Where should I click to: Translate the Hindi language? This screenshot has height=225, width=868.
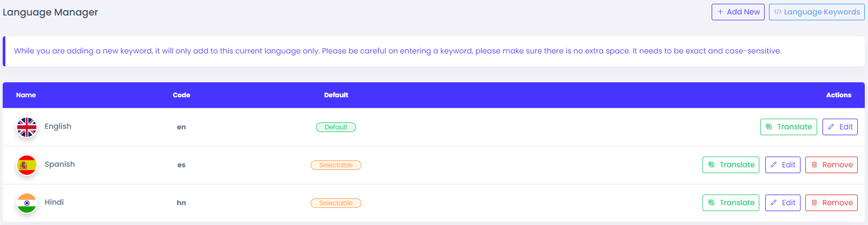731,203
